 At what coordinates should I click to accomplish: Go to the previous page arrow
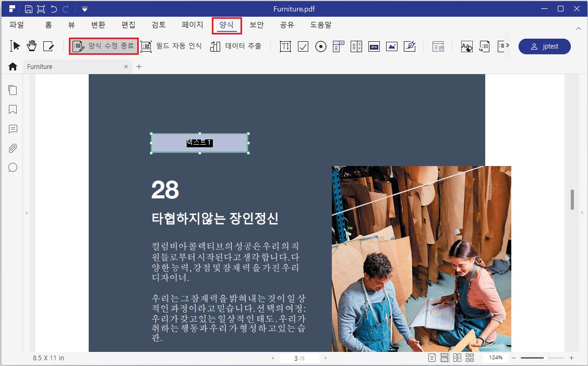pyautogui.click(x=273, y=358)
